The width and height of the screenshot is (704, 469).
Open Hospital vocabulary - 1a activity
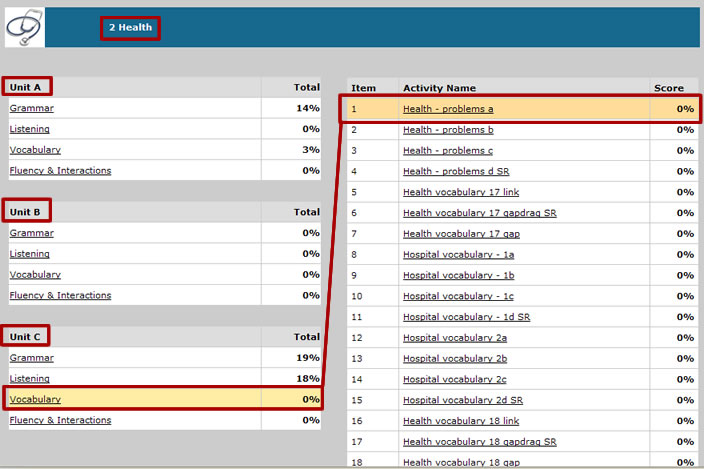458,255
